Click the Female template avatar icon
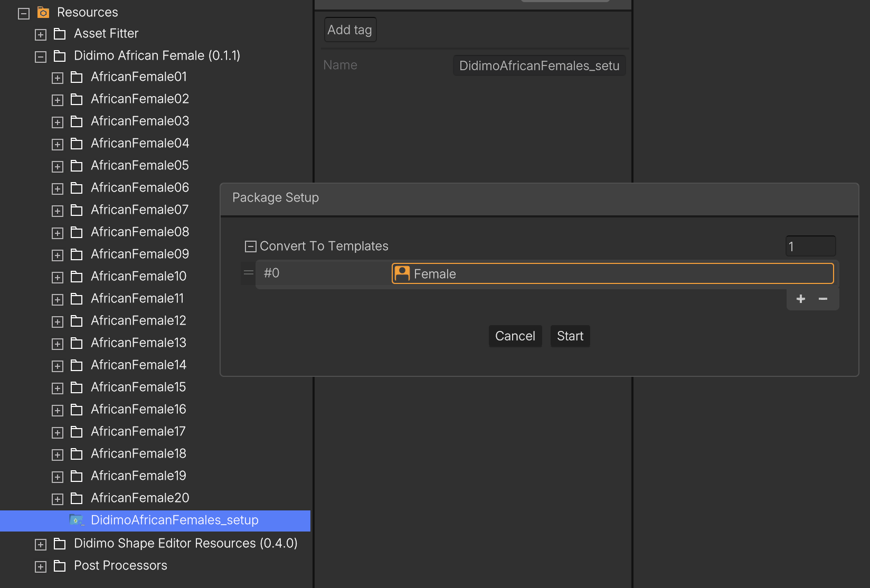 (402, 273)
